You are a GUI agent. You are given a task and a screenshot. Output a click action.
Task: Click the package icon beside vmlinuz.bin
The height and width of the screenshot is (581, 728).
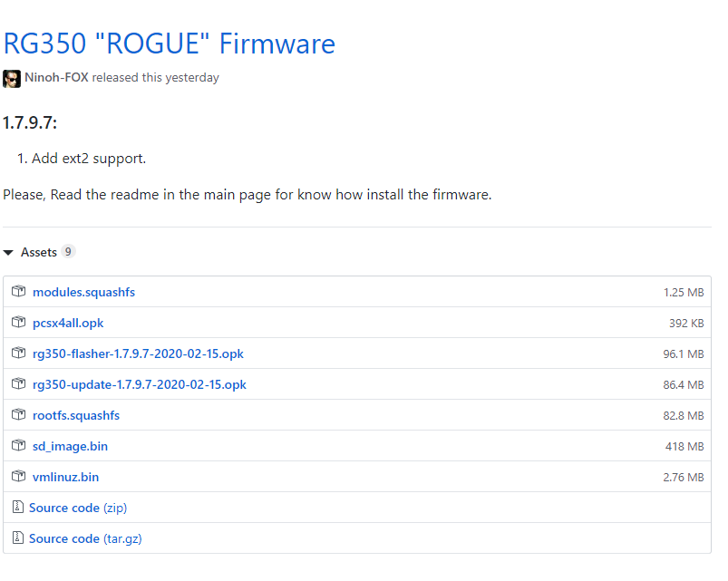pos(18,476)
